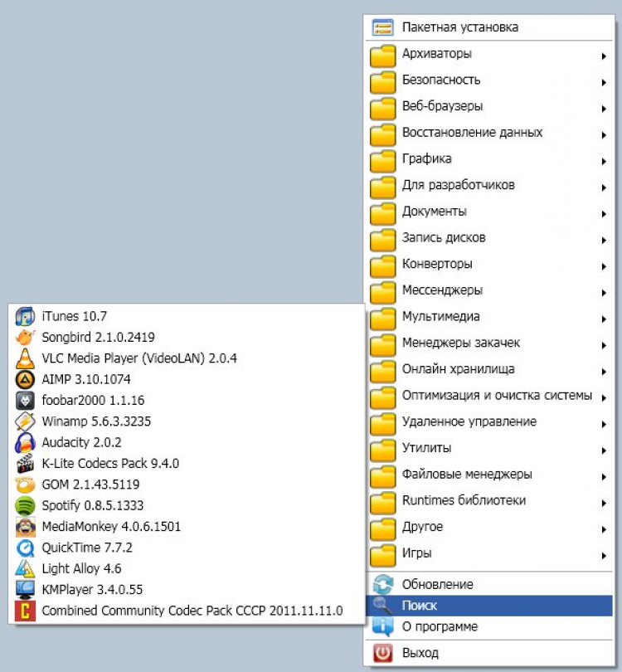Select VLC Media Player (VideoLAN) 2.0.4 text
This screenshot has width=622, height=672.
point(139,358)
